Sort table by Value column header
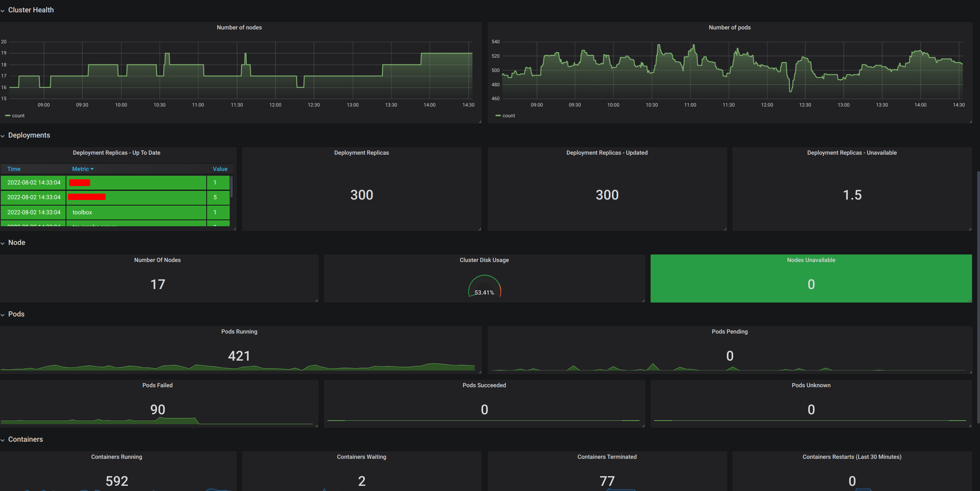980x491 pixels. coord(220,169)
